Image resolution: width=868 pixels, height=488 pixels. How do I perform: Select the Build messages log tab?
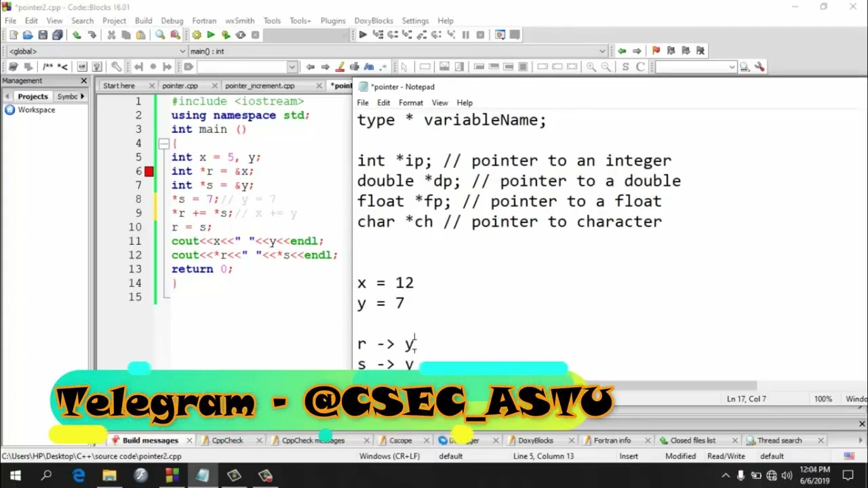[150, 441]
